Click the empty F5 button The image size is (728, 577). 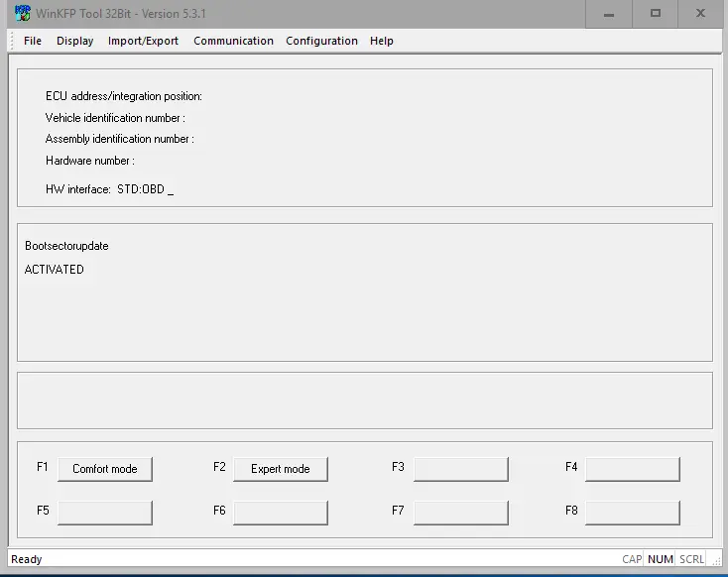(105, 513)
